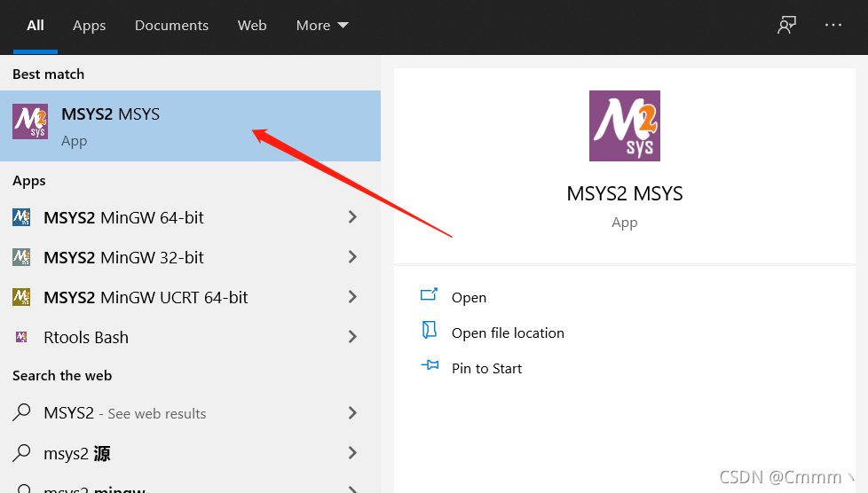Switch to the All tab
868x493 pixels.
(36, 26)
